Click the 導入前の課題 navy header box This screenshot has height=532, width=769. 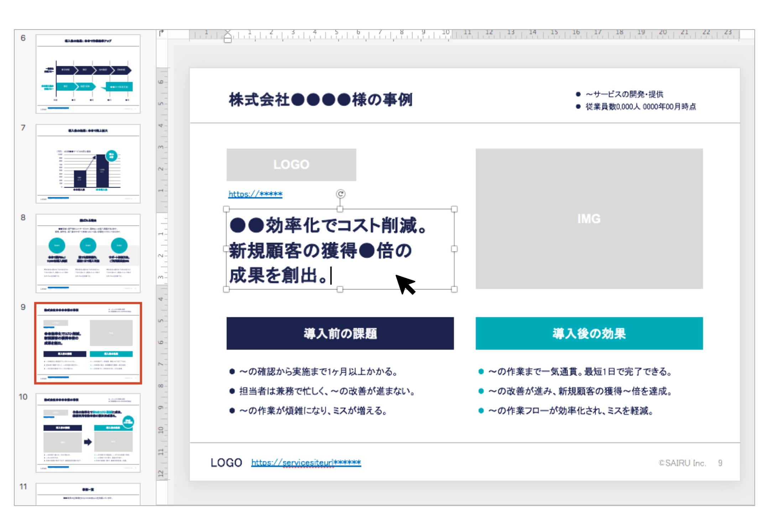[340, 333]
